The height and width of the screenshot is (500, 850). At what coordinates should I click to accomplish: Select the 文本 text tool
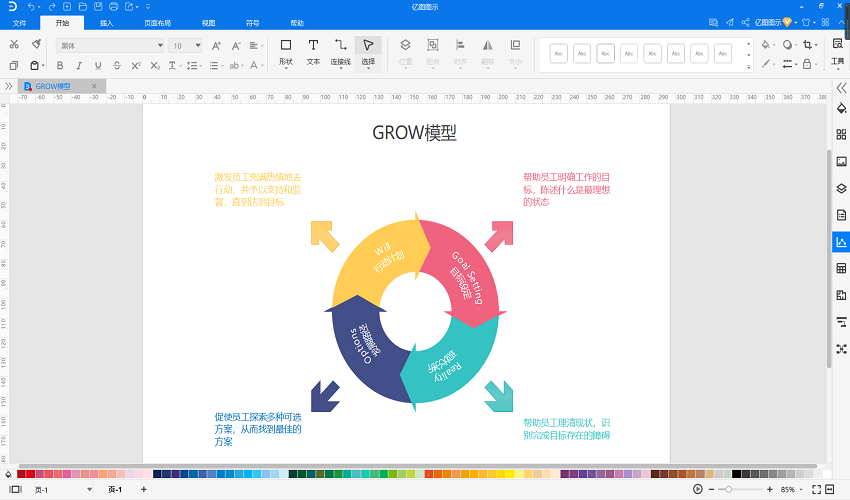tap(313, 52)
